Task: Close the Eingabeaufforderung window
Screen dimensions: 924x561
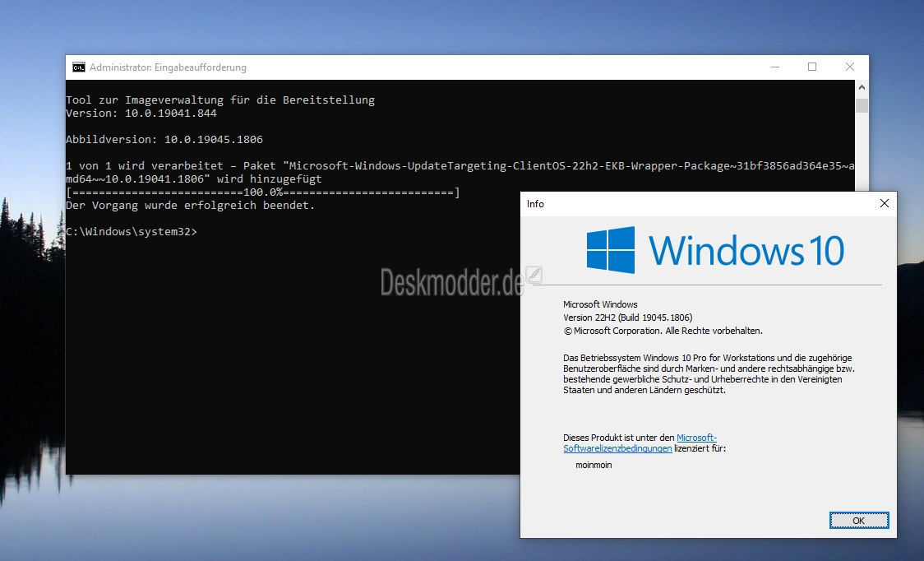Action: pyautogui.click(x=850, y=67)
